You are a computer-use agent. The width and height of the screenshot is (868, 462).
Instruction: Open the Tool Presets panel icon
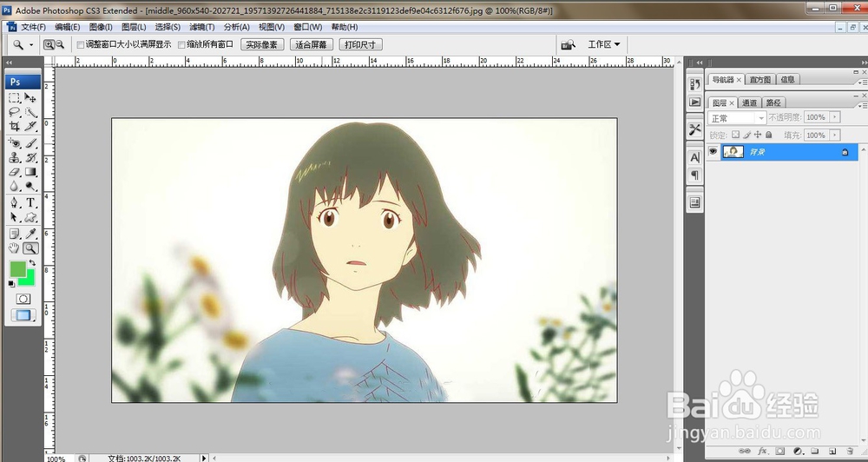tap(694, 130)
